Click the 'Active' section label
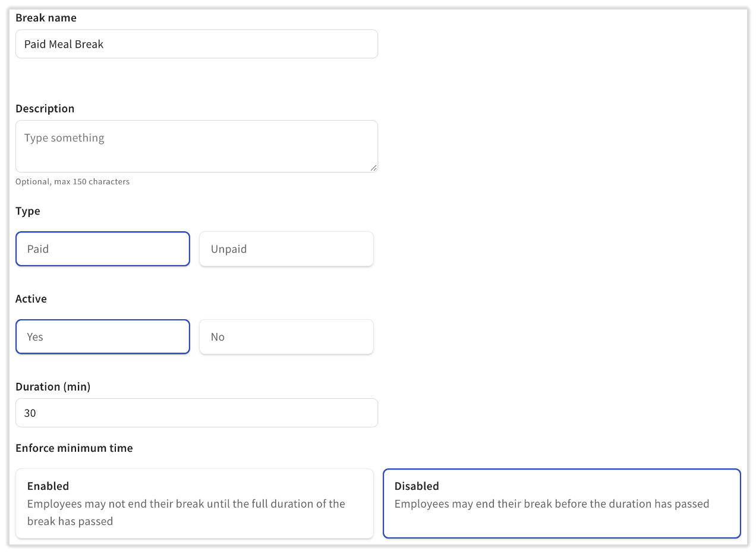 [31, 299]
